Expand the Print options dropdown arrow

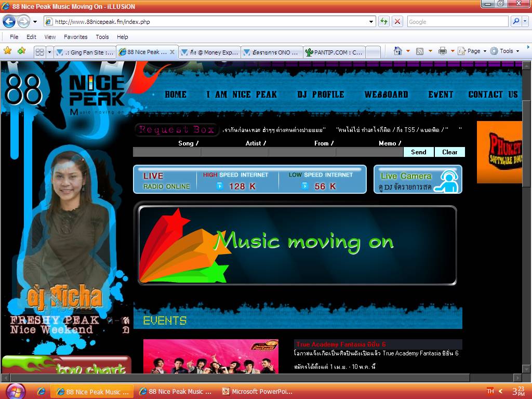[x=453, y=51]
